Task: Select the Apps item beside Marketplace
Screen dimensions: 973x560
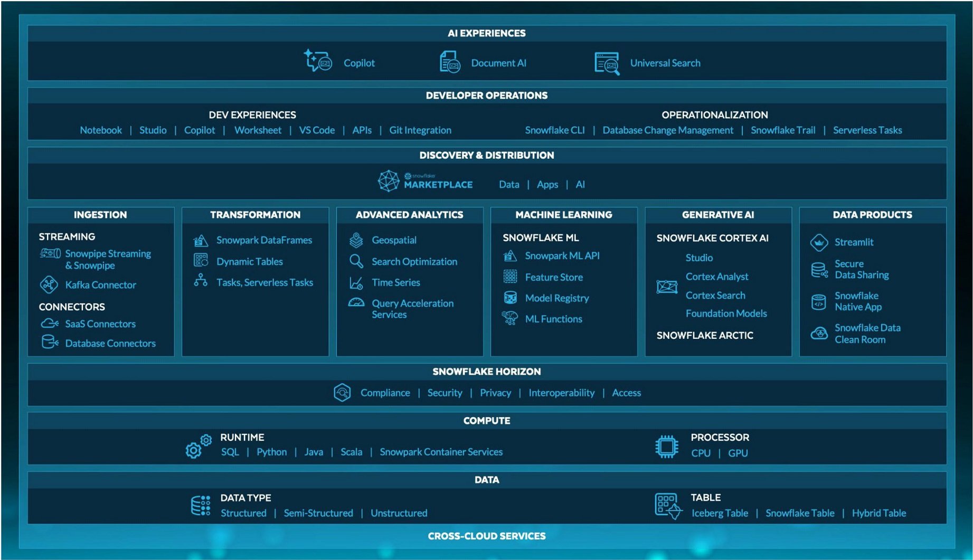Action: [547, 185]
